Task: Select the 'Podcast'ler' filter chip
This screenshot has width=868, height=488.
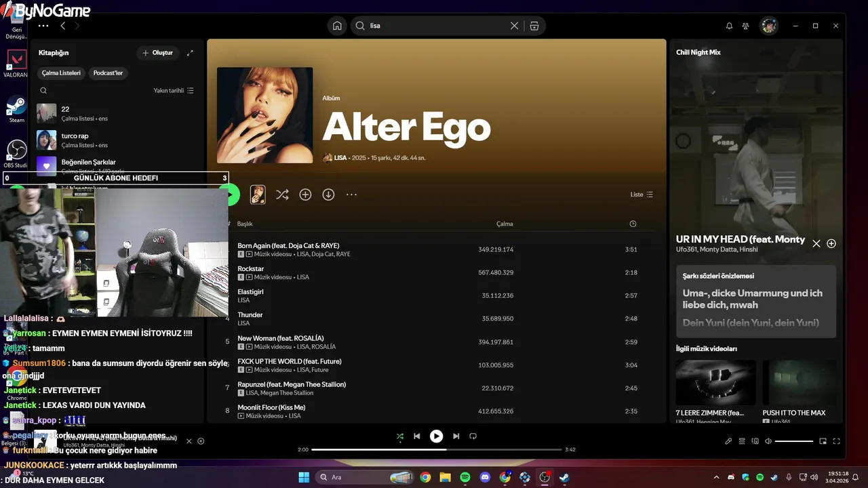Action: coord(108,73)
